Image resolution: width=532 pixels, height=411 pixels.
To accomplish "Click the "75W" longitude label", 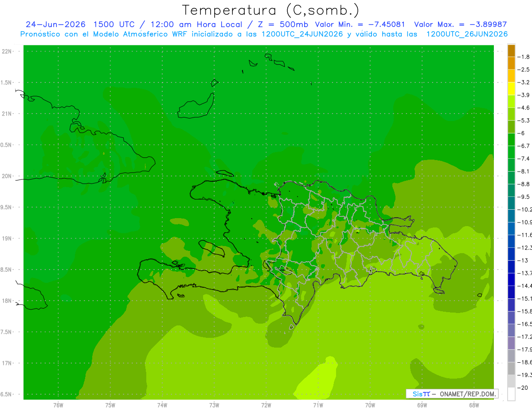I will pyautogui.click(x=110, y=406).
